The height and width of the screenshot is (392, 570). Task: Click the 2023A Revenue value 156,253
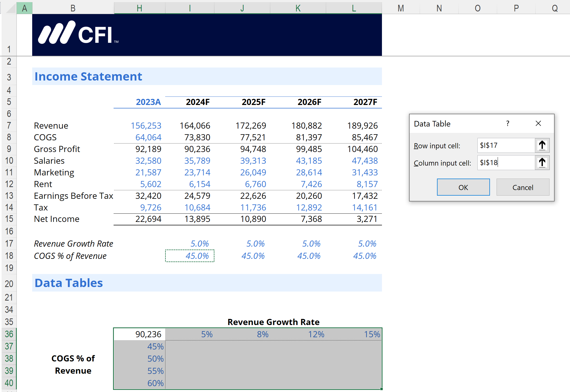[146, 125]
